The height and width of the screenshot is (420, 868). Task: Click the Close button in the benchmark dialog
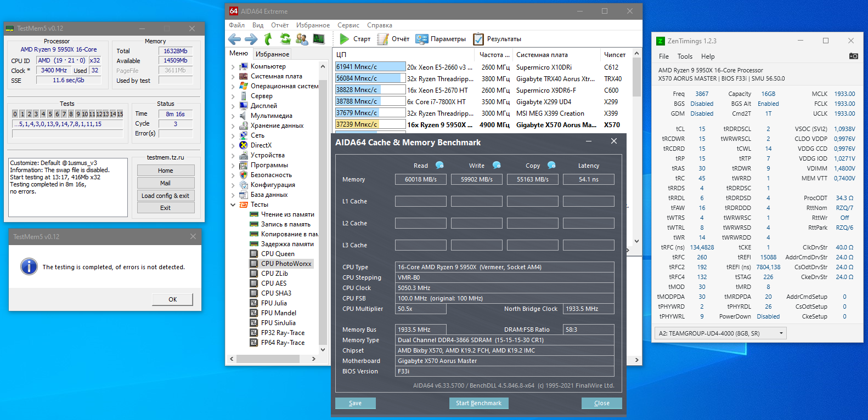coord(602,404)
